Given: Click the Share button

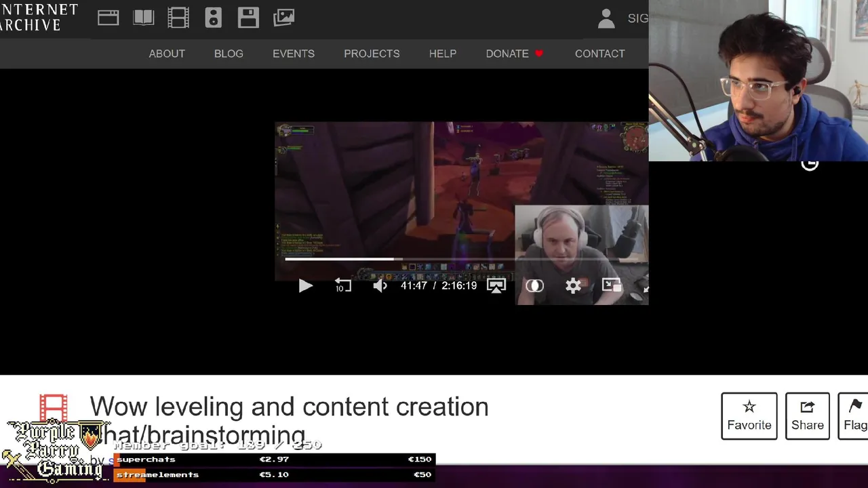Looking at the screenshot, I should click(x=808, y=416).
